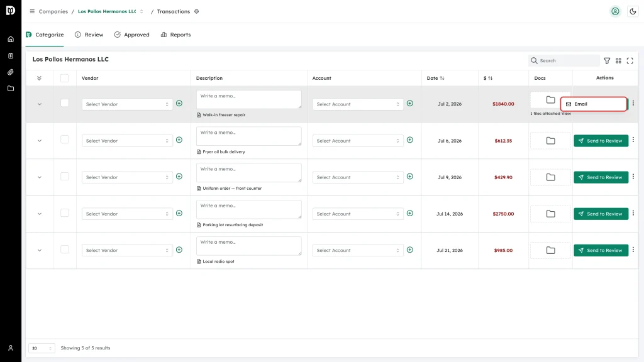Click the grid view columns icon
The image size is (644, 362).
619,61
